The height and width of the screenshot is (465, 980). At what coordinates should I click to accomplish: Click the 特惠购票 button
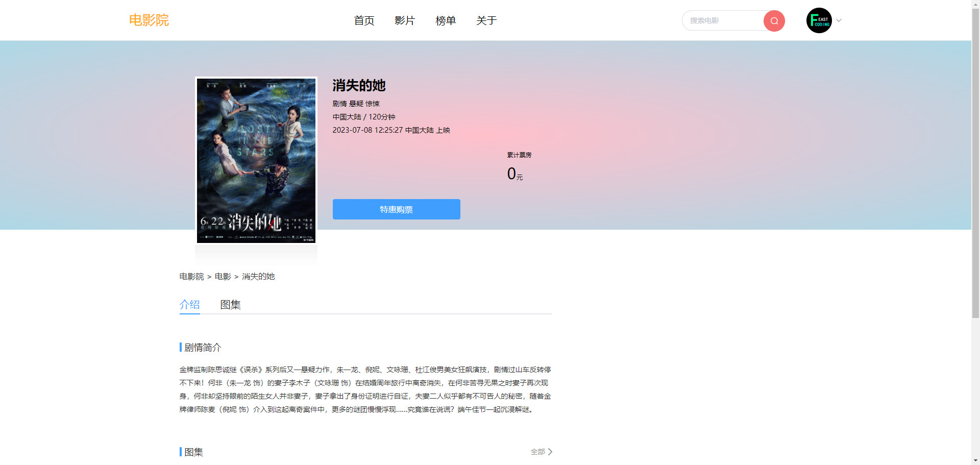click(x=397, y=209)
